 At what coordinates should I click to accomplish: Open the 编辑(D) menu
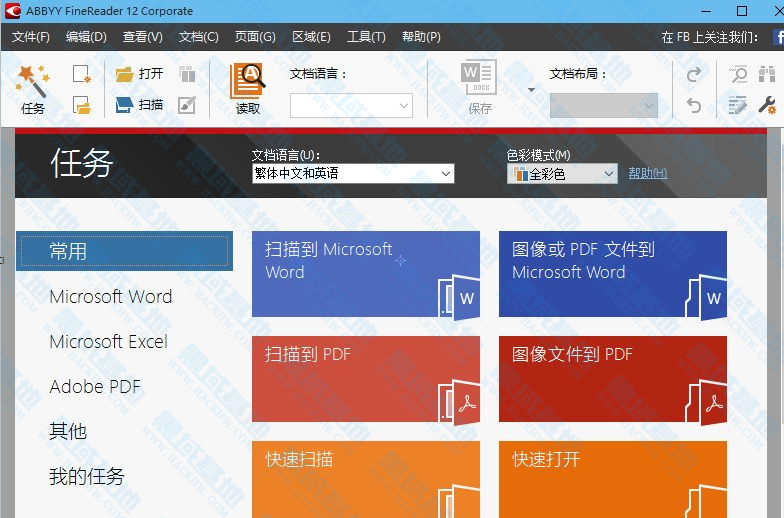coord(86,37)
